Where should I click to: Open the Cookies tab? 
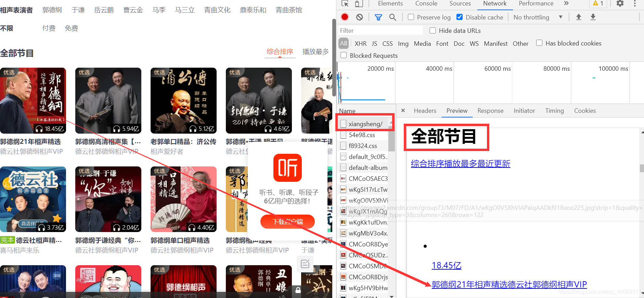(x=585, y=110)
